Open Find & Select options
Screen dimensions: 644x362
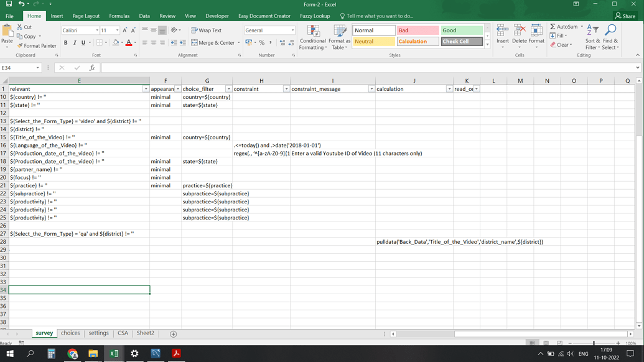point(612,37)
